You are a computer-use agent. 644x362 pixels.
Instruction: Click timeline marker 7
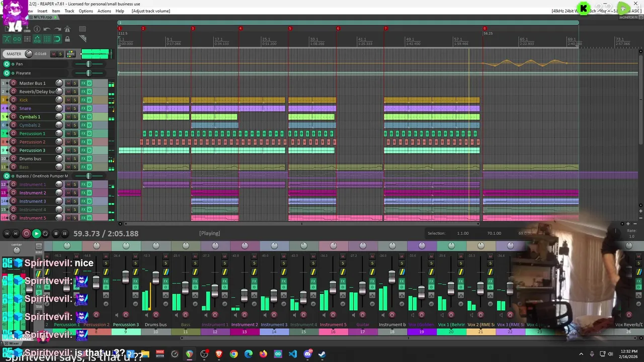pos(385,29)
